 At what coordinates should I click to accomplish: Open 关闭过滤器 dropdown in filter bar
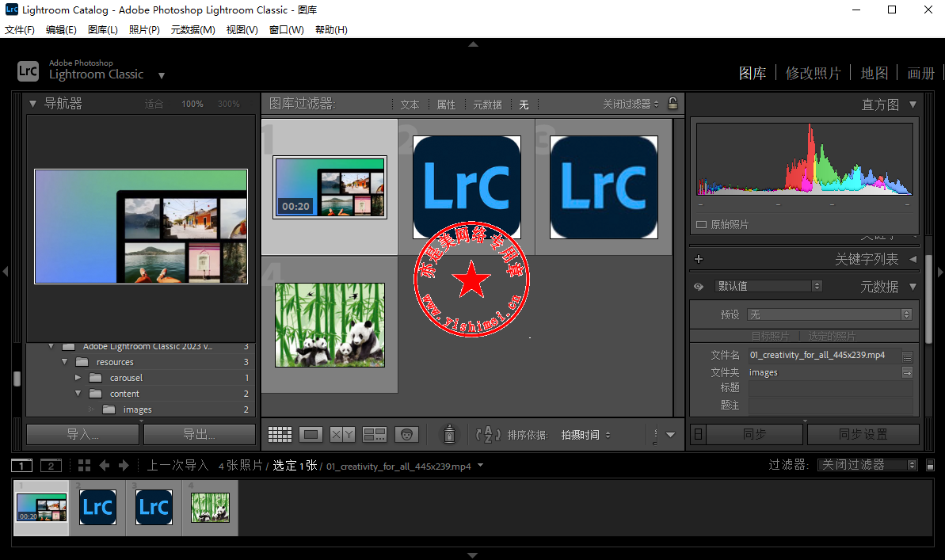pyautogui.click(x=631, y=105)
